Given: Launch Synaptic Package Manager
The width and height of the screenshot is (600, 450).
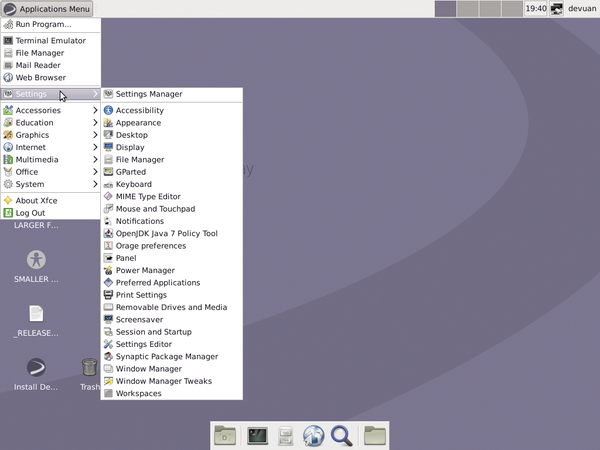Looking at the screenshot, I should click(172, 356).
